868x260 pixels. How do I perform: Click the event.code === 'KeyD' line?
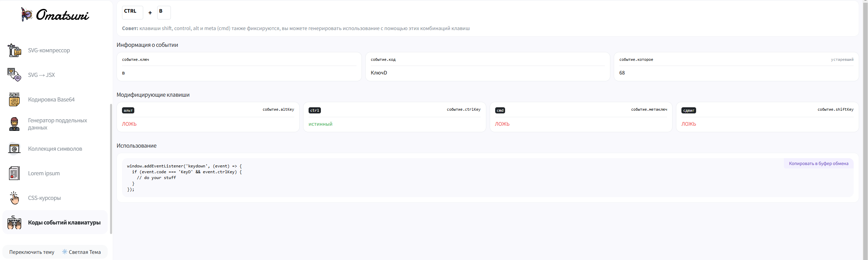click(x=187, y=172)
